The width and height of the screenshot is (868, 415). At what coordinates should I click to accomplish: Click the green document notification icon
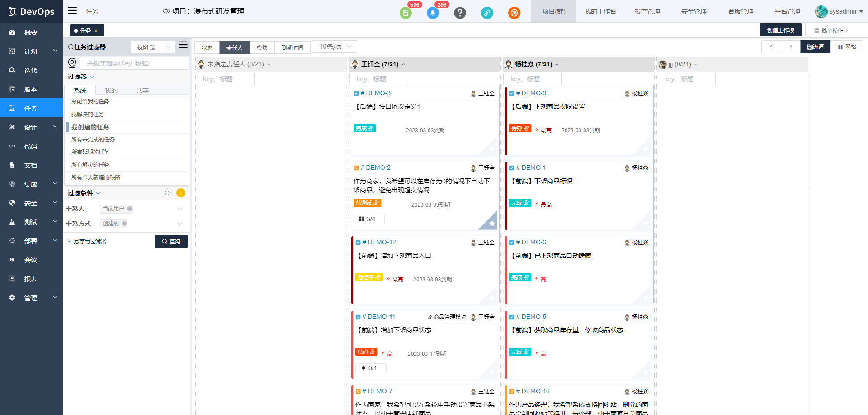tap(406, 13)
